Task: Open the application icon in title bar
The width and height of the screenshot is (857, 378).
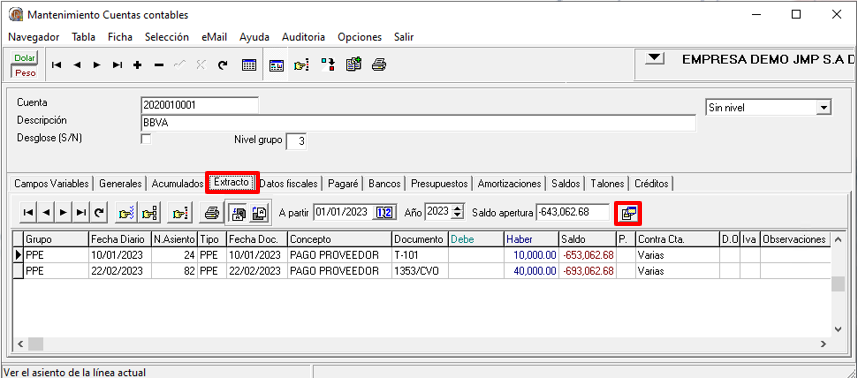Action: (16, 15)
